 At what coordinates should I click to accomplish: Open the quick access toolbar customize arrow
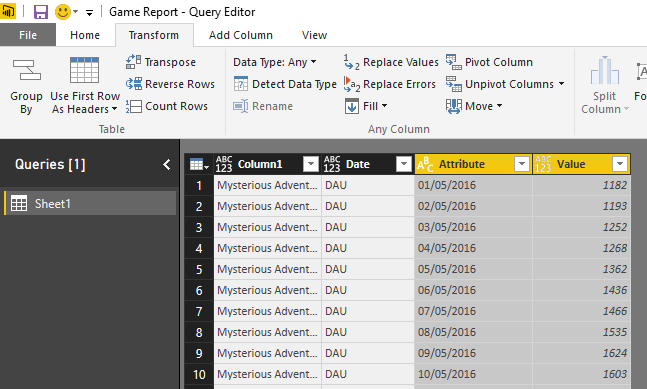[89, 13]
